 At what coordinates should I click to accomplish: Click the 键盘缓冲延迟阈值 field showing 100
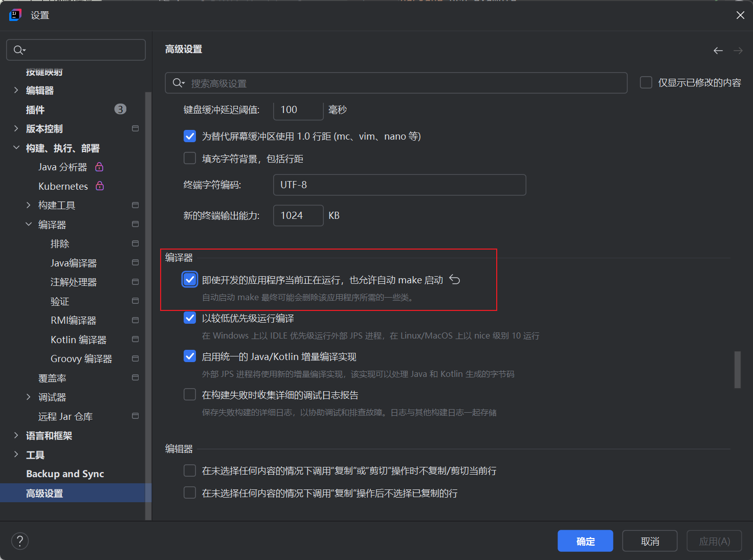(x=298, y=109)
